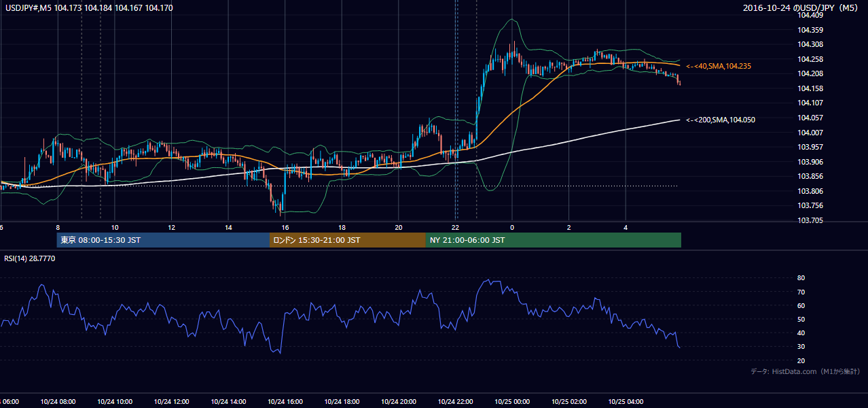Click price axis value 103.705

click(811, 220)
